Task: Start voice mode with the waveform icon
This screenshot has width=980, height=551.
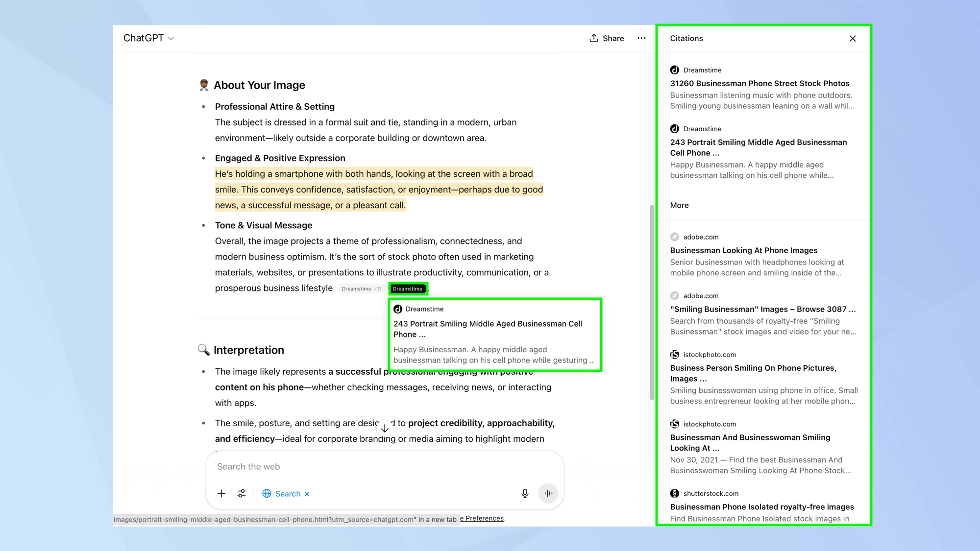Action: (x=548, y=493)
